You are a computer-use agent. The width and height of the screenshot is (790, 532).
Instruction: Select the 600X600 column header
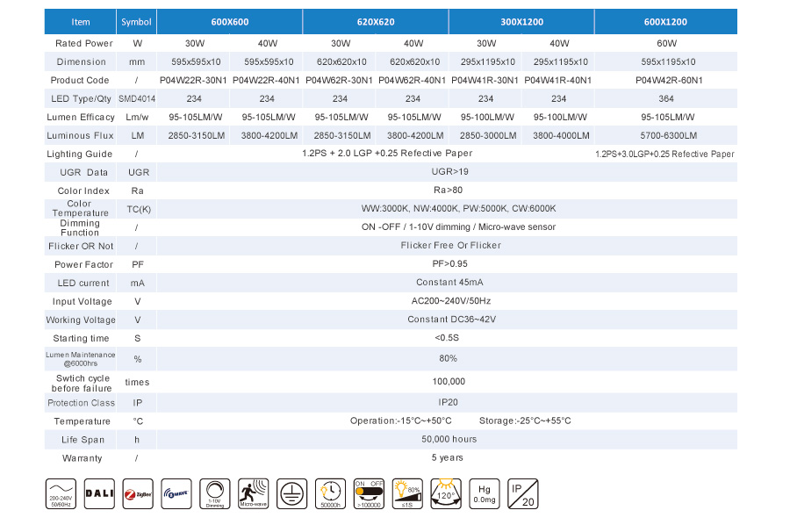230,22
